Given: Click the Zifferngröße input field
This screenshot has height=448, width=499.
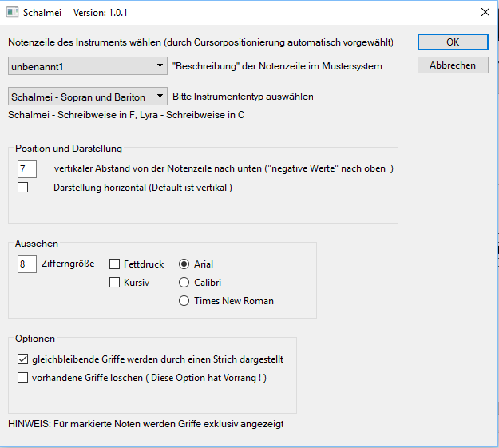Looking at the screenshot, I should (x=26, y=264).
